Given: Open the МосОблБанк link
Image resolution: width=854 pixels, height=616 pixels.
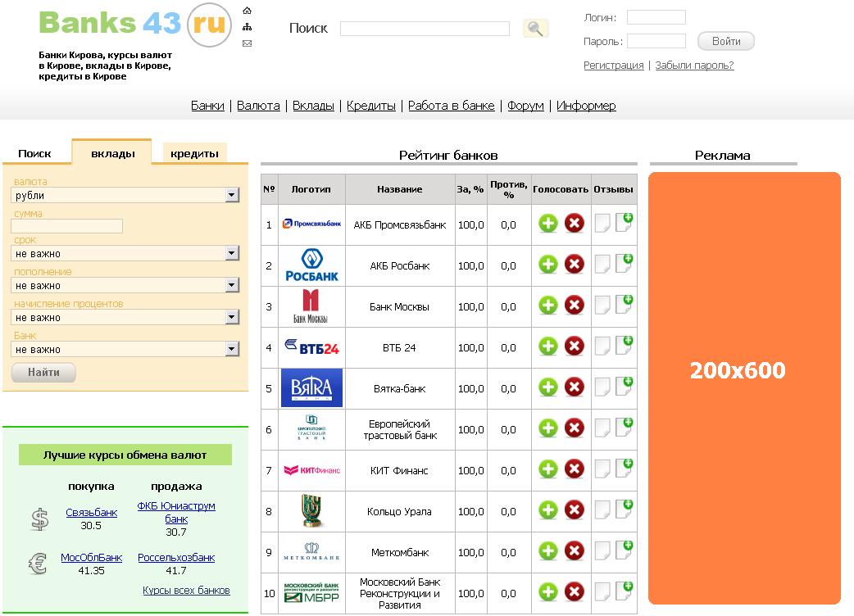Looking at the screenshot, I should (x=92, y=557).
